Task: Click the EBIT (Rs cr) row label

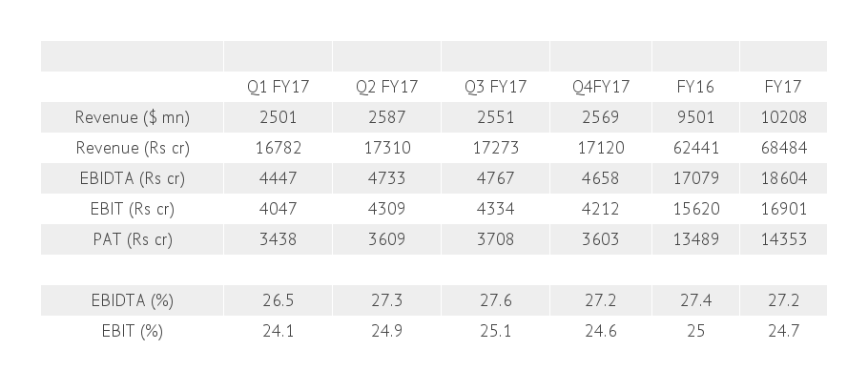Action: coord(133,209)
